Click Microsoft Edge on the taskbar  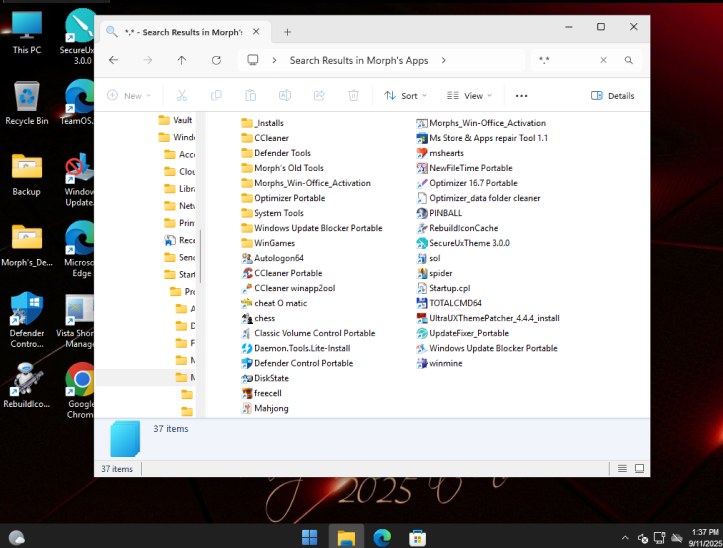[382, 537]
